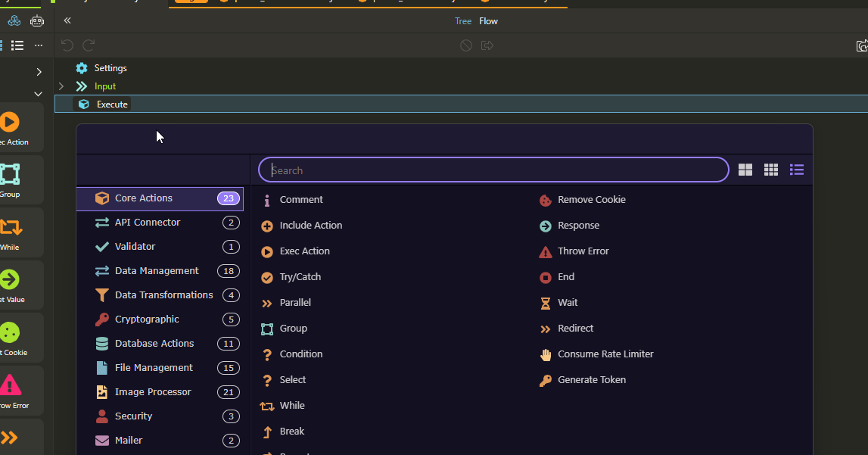This screenshot has width=868, height=455.
Task: Collapse the left panel with double chevron
Action: (x=67, y=21)
